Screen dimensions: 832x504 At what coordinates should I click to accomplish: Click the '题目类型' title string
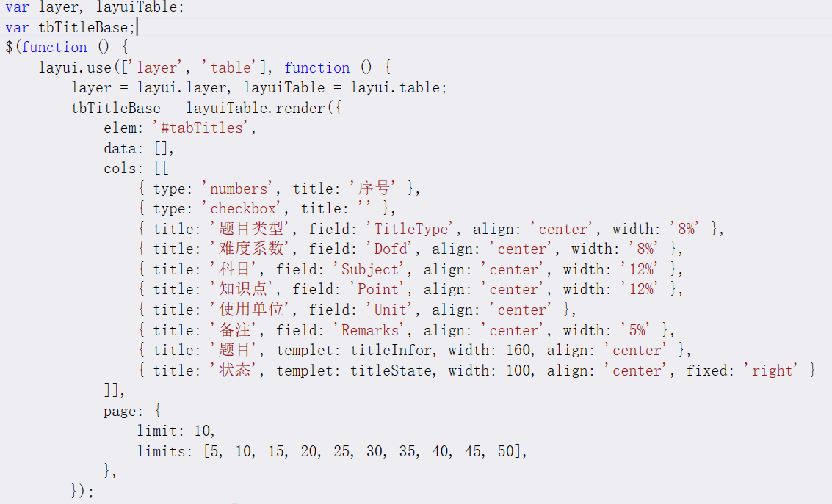coord(251,229)
